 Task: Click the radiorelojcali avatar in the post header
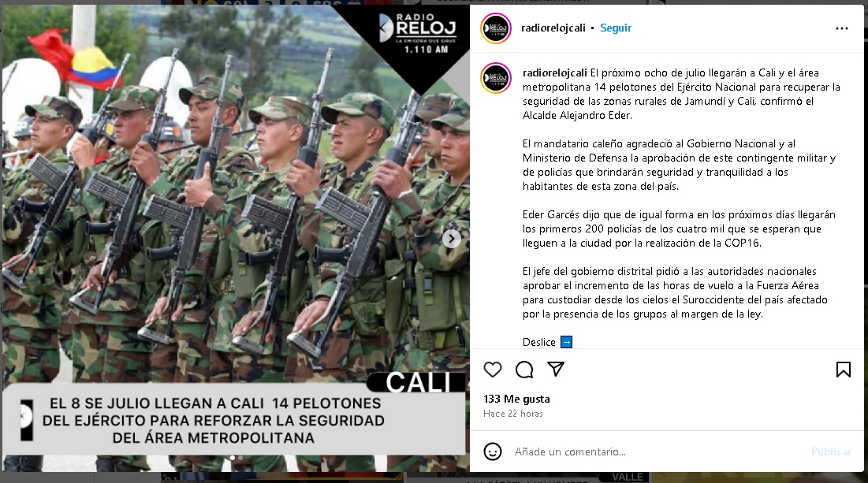(x=495, y=28)
